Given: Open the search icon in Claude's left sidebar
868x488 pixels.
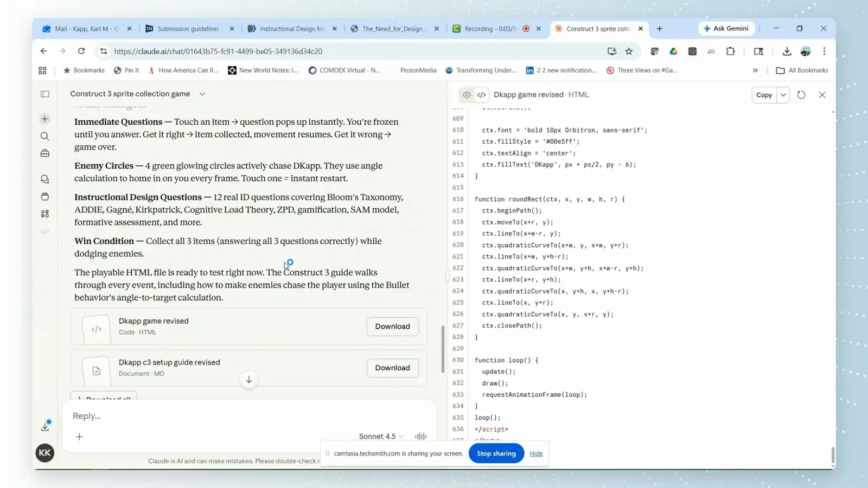Looking at the screenshot, I should [x=45, y=136].
